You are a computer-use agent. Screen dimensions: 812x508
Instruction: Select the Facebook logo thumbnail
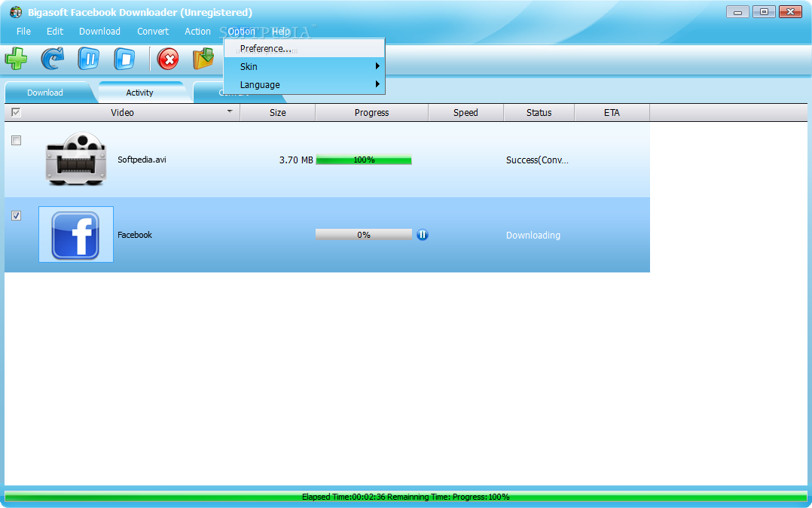tap(76, 234)
